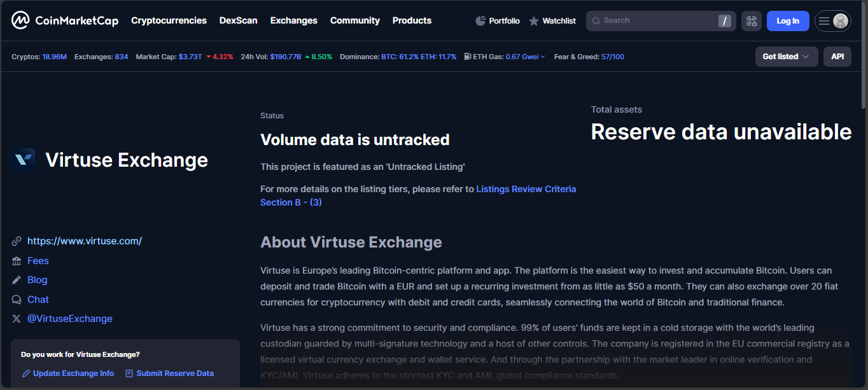Click the gas pump icon by ETH Gas
Screen dimensions: 868x390
pos(468,57)
